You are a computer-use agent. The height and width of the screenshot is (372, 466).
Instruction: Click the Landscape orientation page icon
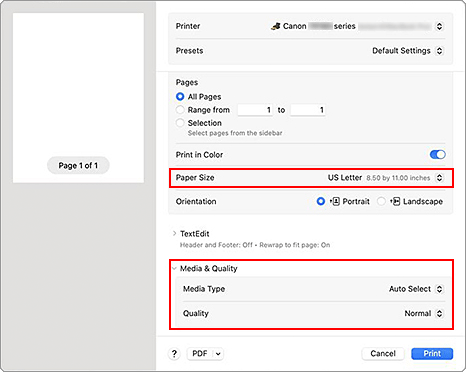click(x=395, y=201)
